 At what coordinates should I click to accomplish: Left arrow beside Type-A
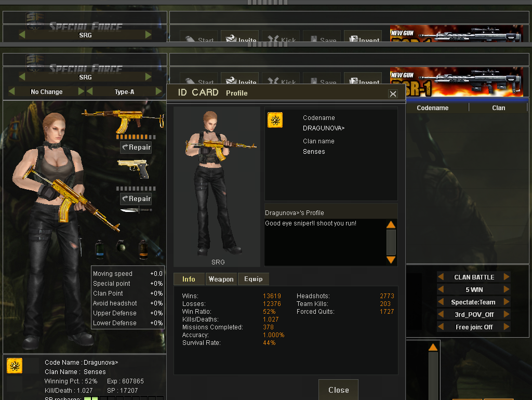[89, 91]
